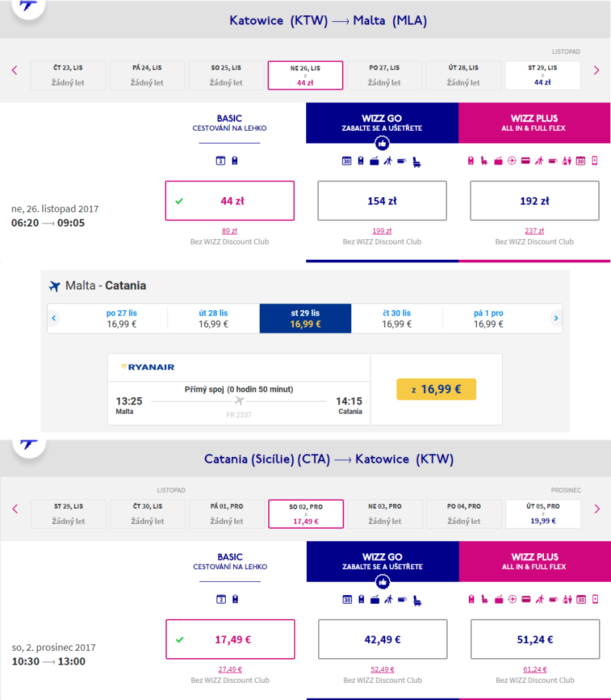Show later dates for the Catania–Katowice flight
The image size is (611, 700).
pos(596,509)
